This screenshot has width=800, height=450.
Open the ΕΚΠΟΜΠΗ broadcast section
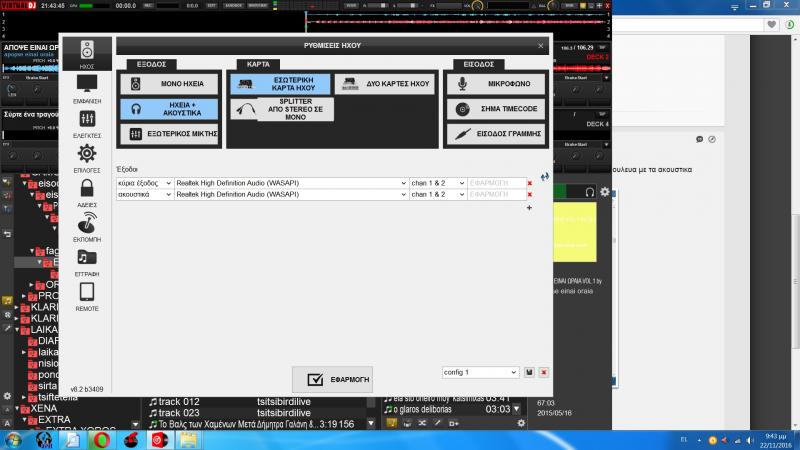click(x=87, y=226)
